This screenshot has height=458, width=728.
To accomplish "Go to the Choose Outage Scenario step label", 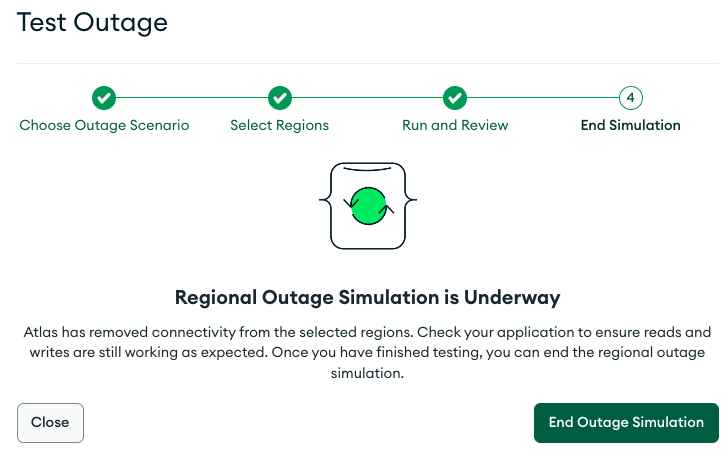I will tap(104, 126).
